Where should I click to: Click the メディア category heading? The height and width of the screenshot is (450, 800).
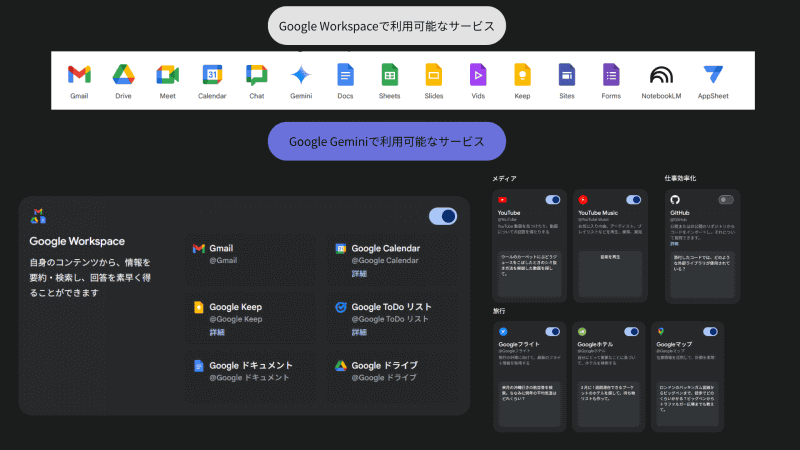coord(504,179)
